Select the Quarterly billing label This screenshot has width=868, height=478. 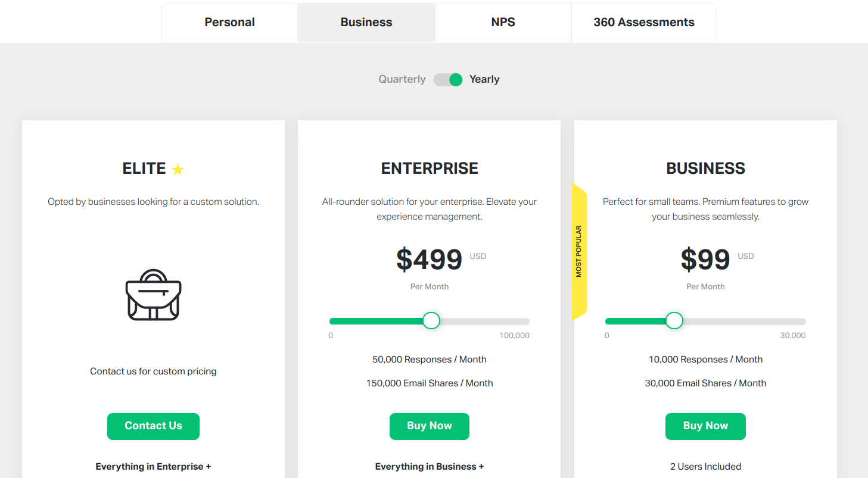click(x=402, y=80)
